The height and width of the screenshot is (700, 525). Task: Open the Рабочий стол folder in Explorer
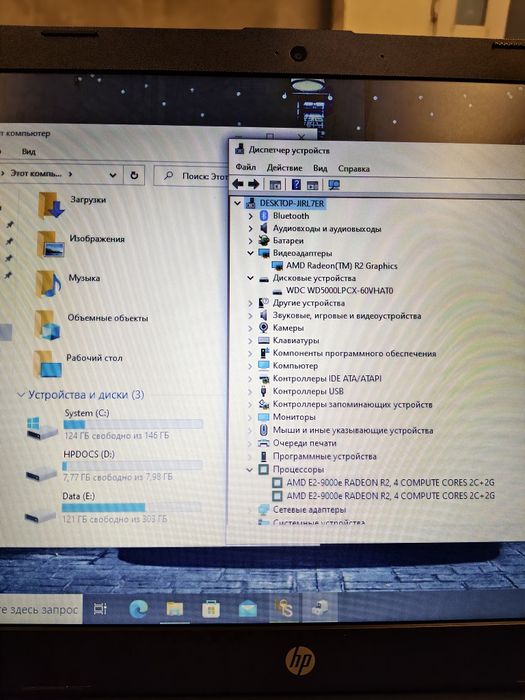pyautogui.click(x=78, y=363)
